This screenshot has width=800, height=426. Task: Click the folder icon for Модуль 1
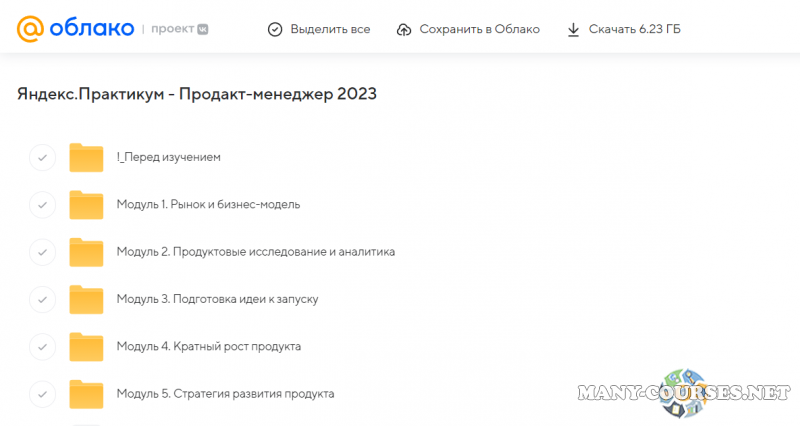point(87,204)
